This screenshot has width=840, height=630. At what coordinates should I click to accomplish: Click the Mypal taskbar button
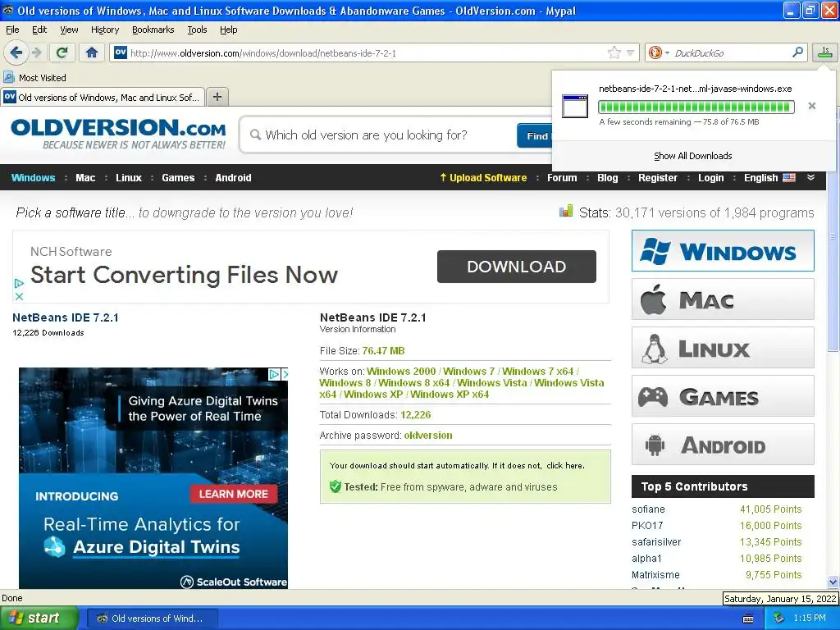tap(152, 619)
